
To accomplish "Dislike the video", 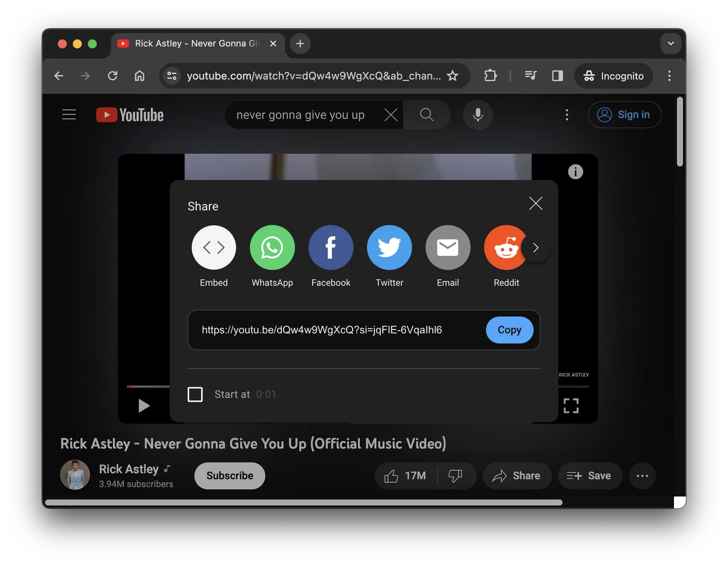I will 456,476.
